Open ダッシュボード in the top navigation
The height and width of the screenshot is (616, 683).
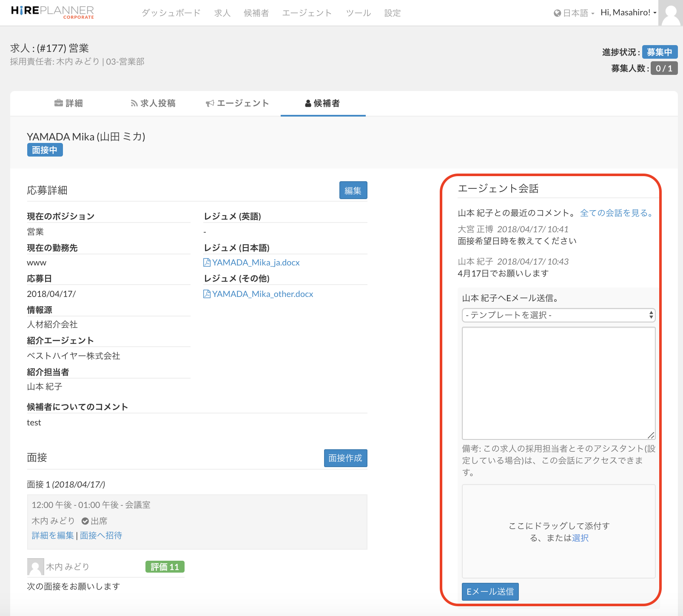pyautogui.click(x=171, y=13)
